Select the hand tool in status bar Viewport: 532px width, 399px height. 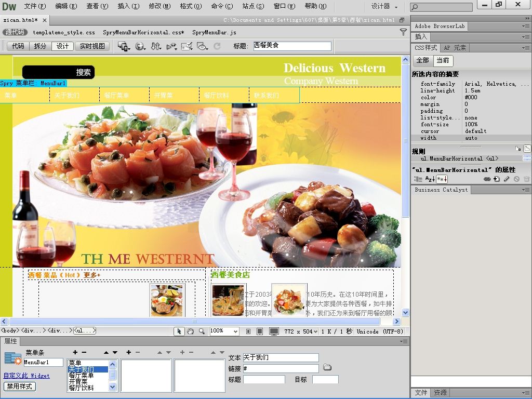click(190, 331)
